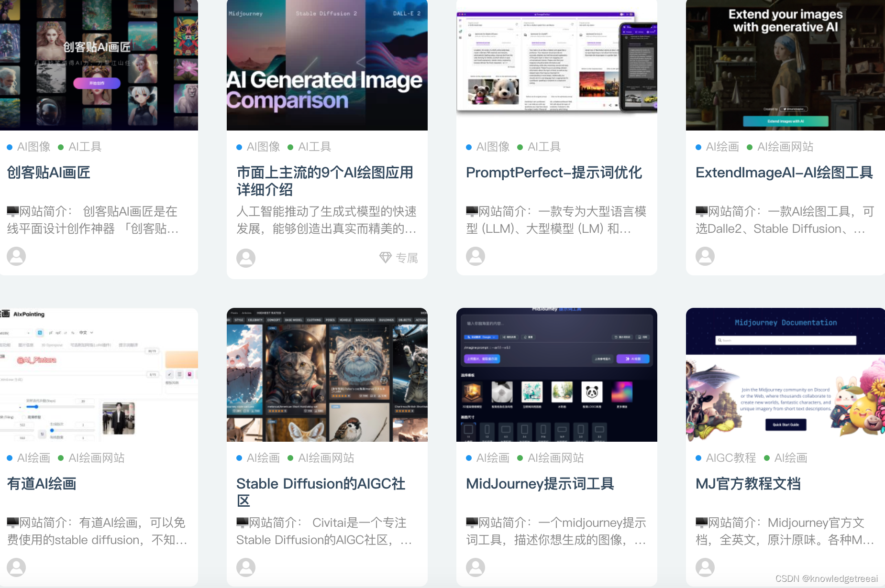
Task: Open the AIxPainting thumbnail
Action: (x=99, y=375)
